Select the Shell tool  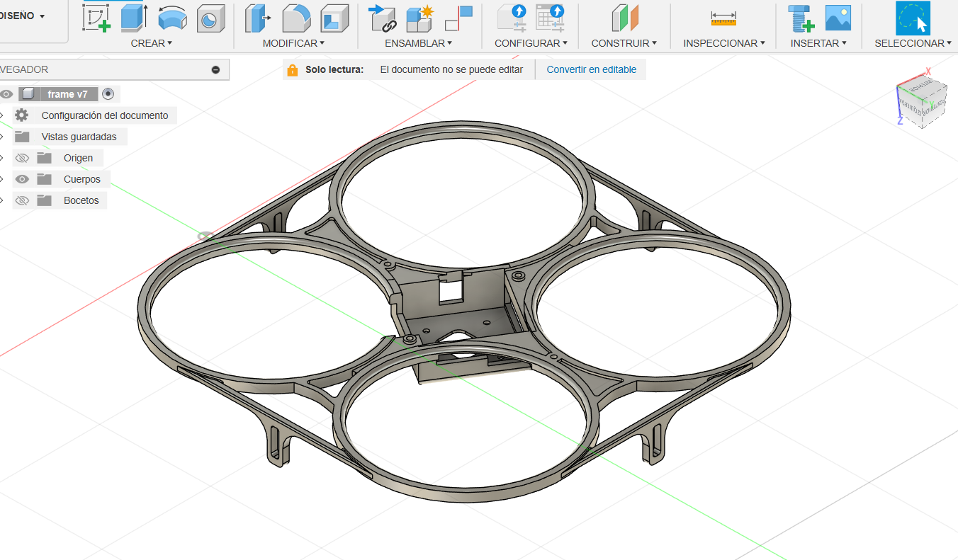coord(334,18)
